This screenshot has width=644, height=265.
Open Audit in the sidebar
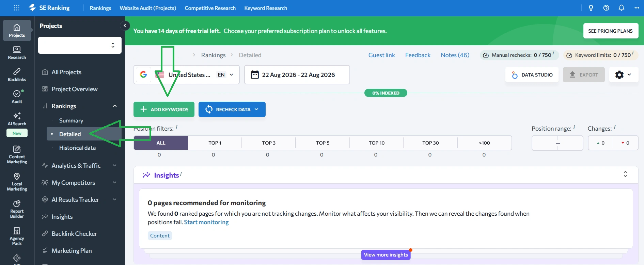pyautogui.click(x=17, y=97)
